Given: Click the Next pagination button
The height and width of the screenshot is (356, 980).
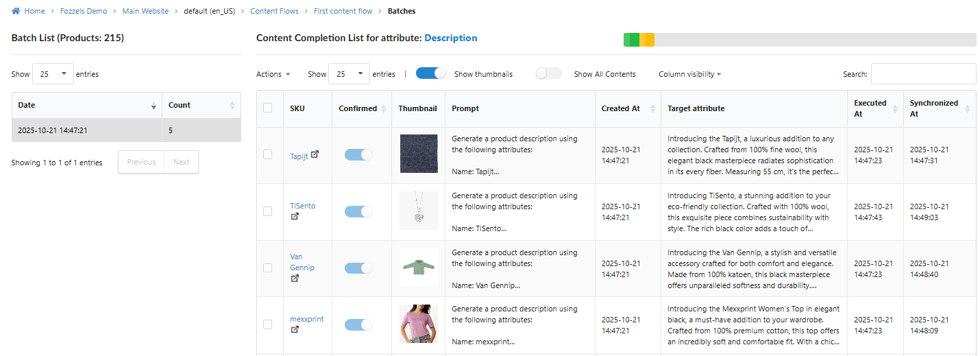Looking at the screenshot, I should pyautogui.click(x=181, y=162).
